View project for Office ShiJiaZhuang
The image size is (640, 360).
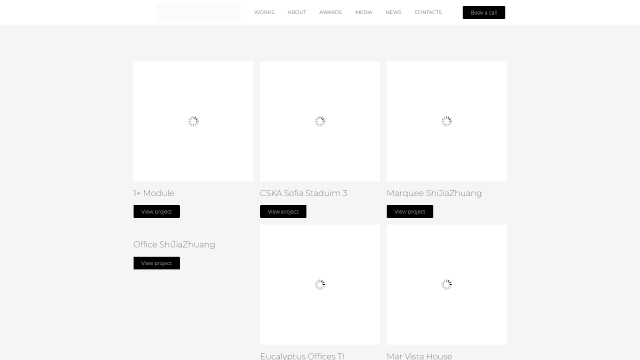156,263
